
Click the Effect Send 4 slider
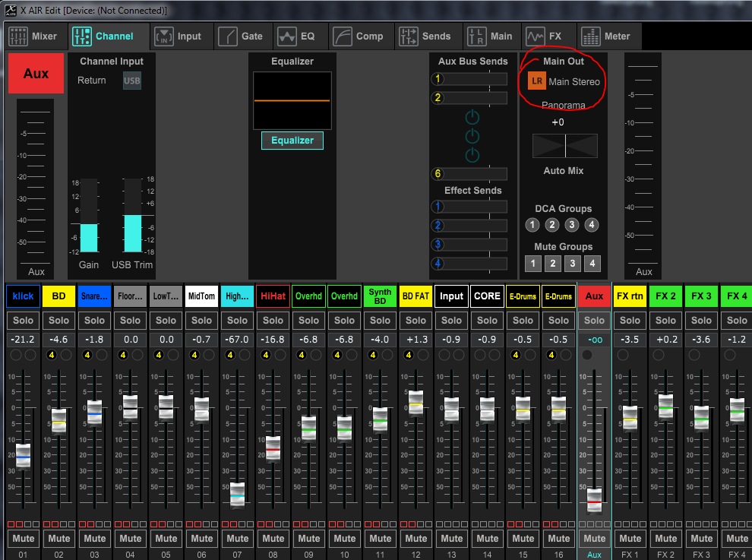point(469,264)
